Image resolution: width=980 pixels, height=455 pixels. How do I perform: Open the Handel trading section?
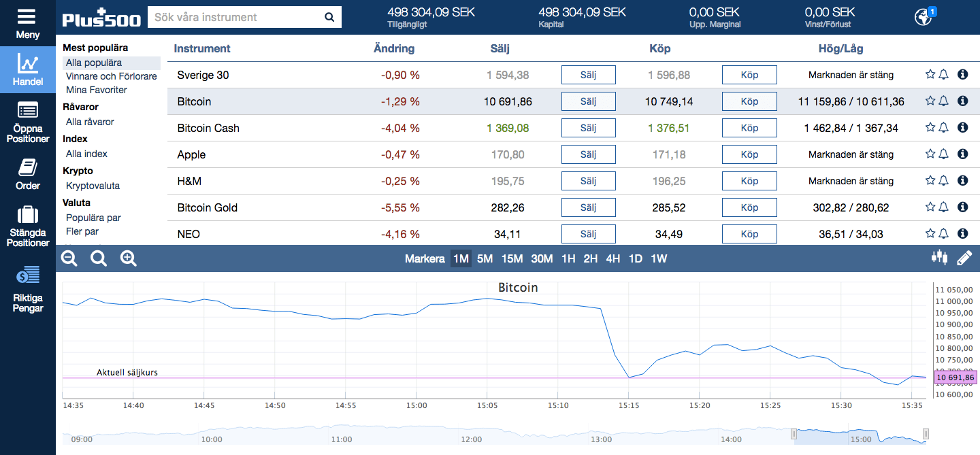27,69
